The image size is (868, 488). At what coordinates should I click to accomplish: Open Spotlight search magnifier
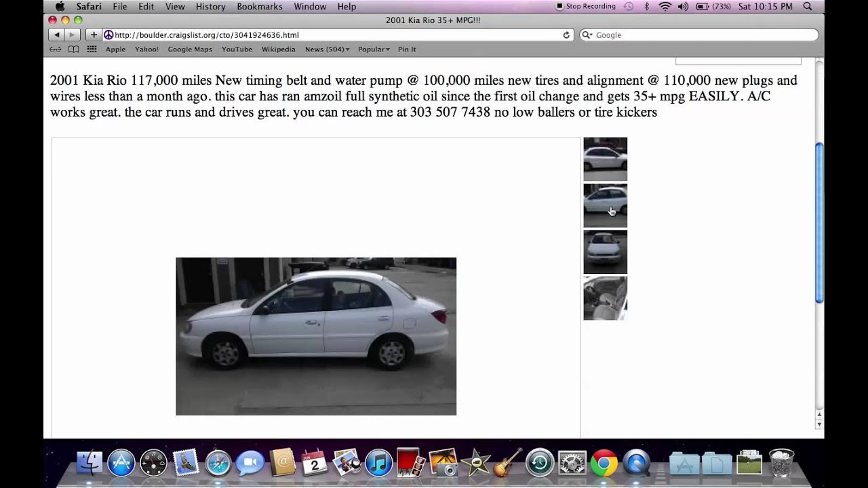pyautogui.click(x=807, y=6)
